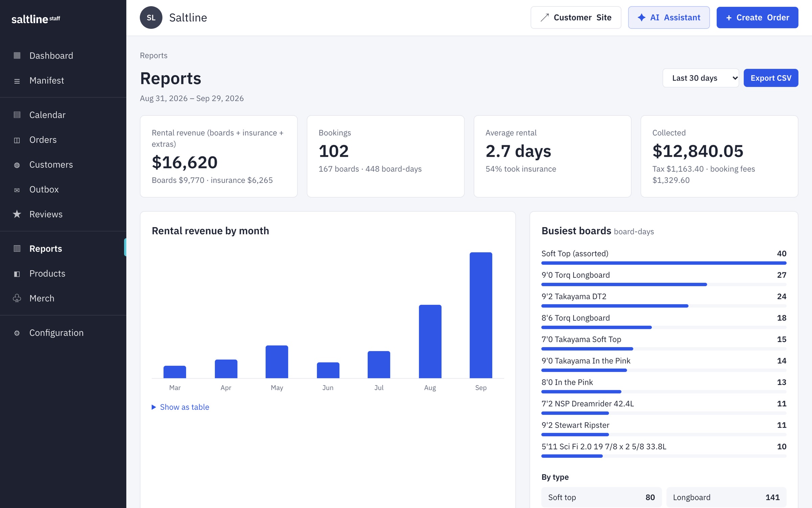The image size is (812, 508).
Task: Go to Products
Action: [x=63, y=274]
